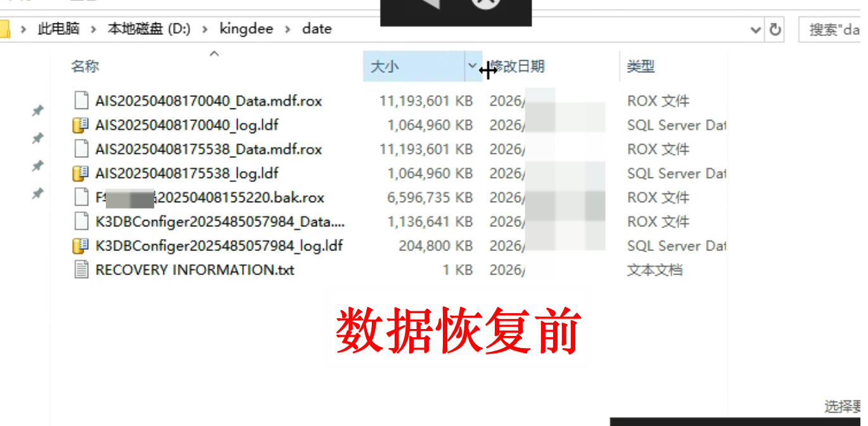This screenshot has width=868, height=426.
Task: Go to 本地磁盘 (D:) in the breadcrumb
Action: 149,29
